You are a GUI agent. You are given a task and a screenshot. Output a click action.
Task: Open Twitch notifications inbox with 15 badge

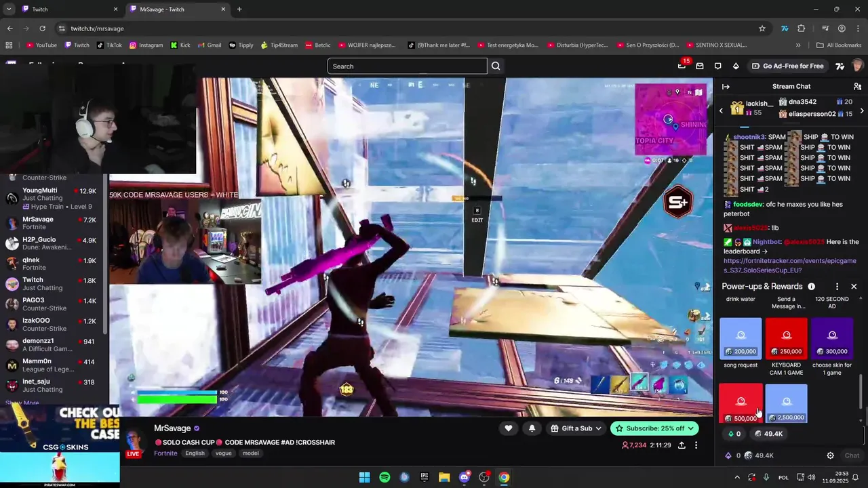coord(682,66)
